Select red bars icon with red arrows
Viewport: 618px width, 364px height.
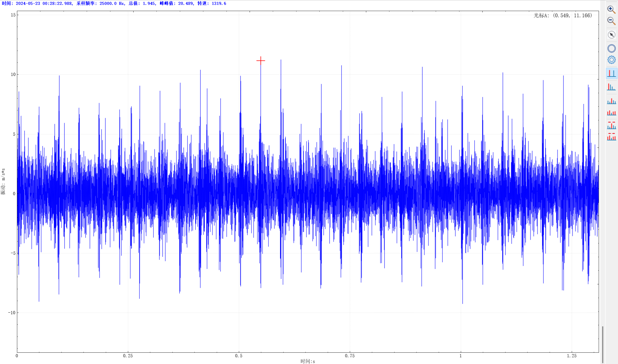click(611, 136)
